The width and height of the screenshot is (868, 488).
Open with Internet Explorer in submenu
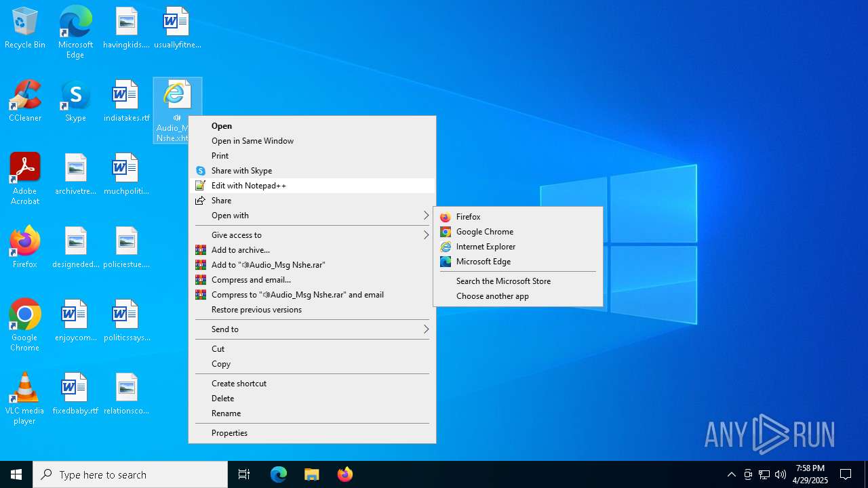(518, 247)
